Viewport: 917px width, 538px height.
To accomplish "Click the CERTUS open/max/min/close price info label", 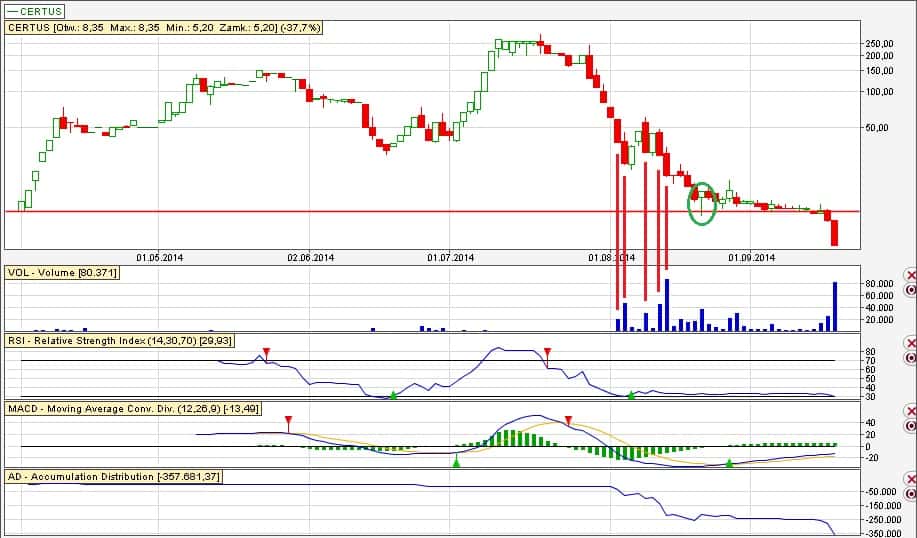I will (x=164, y=28).
